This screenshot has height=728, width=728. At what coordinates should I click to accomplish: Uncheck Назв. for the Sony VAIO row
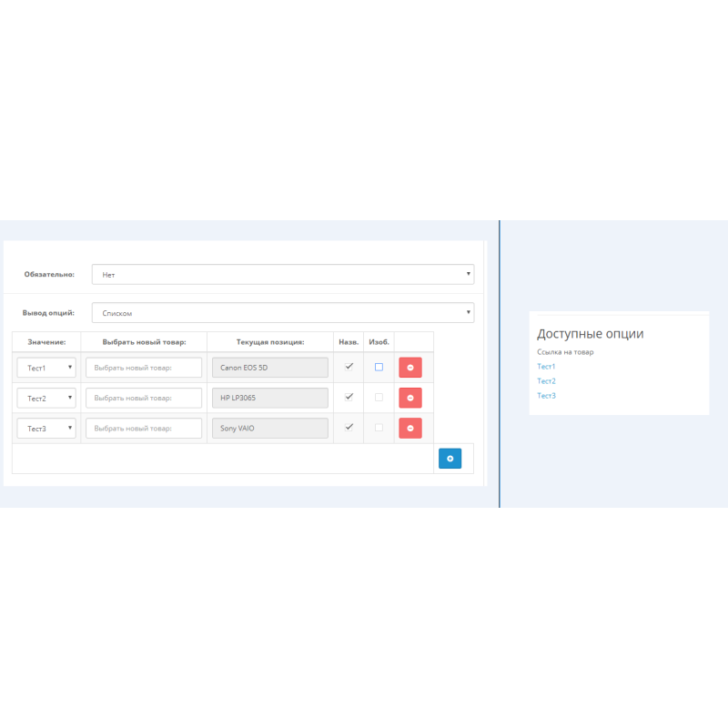point(348,428)
